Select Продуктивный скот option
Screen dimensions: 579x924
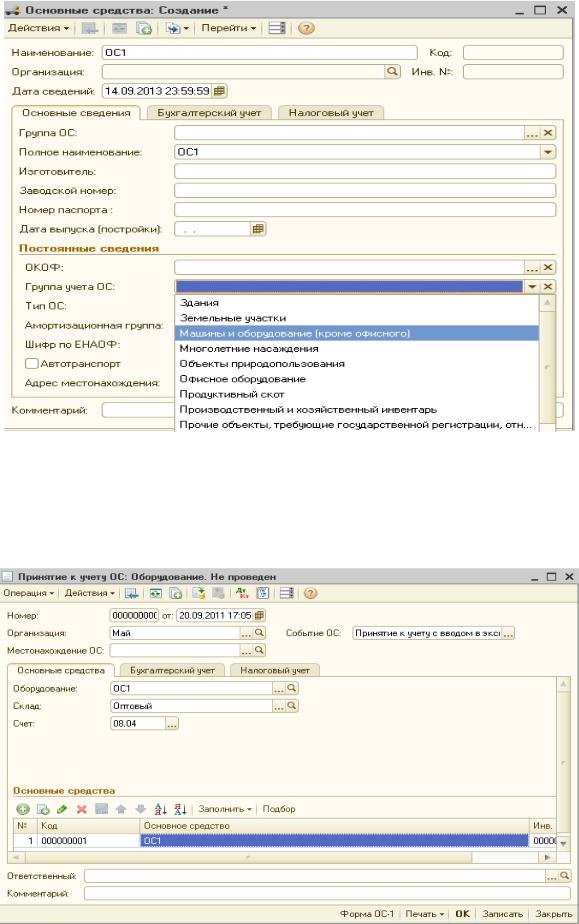(x=357, y=394)
